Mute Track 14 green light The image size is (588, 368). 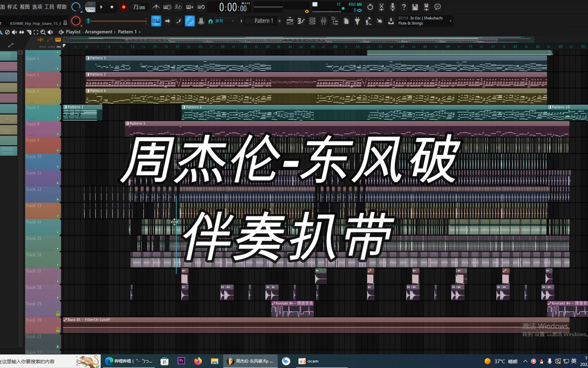click(x=58, y=232)
